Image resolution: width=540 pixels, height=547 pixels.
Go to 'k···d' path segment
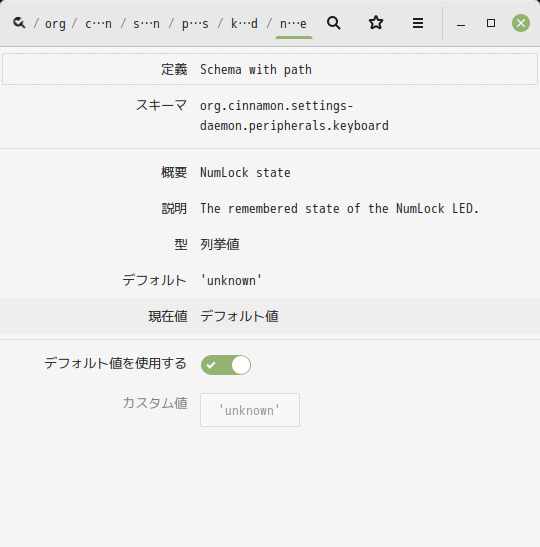(244, 24)
